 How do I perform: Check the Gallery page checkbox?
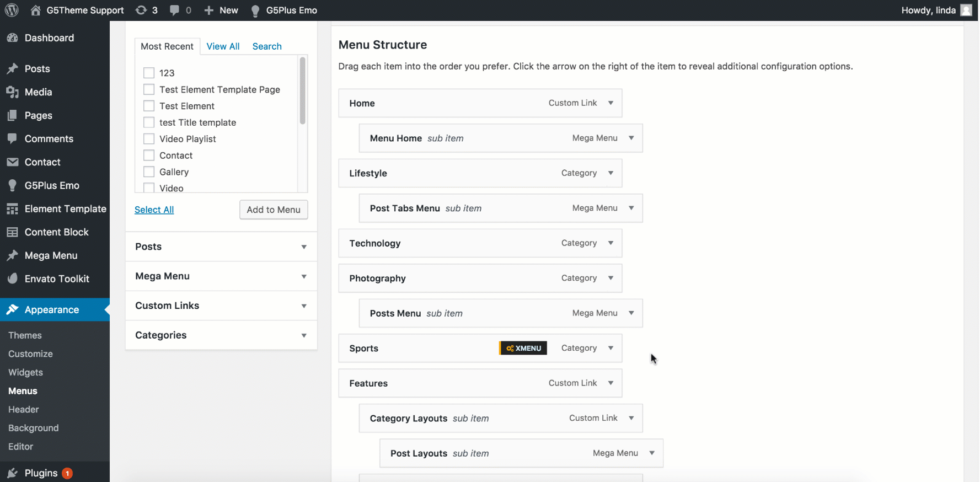pyautogui.click(x=149, y=172)
